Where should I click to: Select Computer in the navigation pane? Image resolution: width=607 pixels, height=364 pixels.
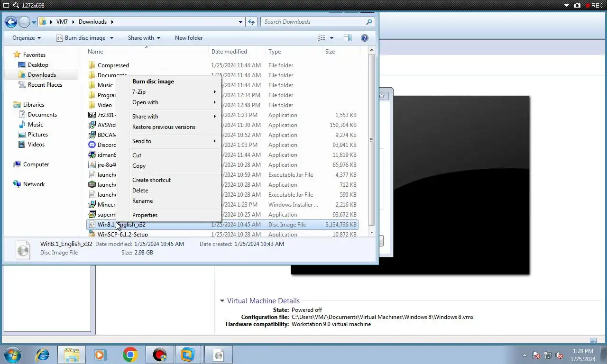click(36, 164)
